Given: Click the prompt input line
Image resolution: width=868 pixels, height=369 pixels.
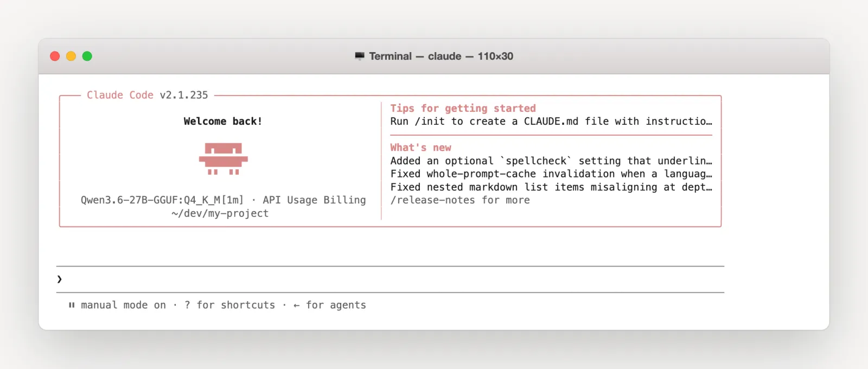Looking at the screenshot, I should [390, 279].
